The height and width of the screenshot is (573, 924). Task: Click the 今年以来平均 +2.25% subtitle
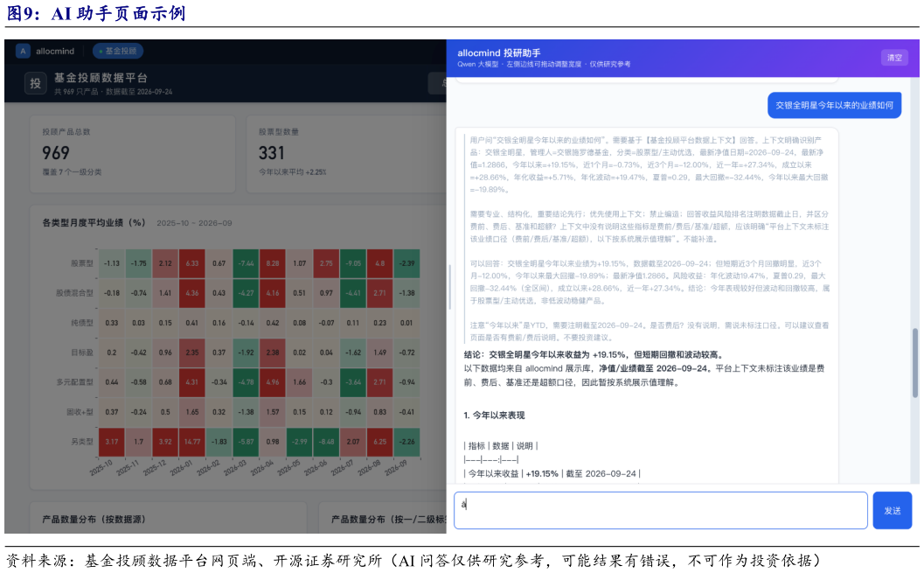(x=292, y=172)
